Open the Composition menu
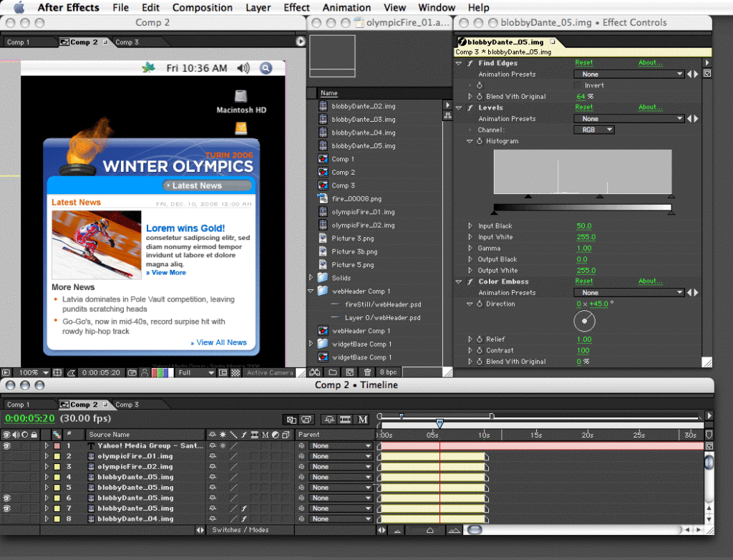Viewport: 733px width, 560px height. 203,7
